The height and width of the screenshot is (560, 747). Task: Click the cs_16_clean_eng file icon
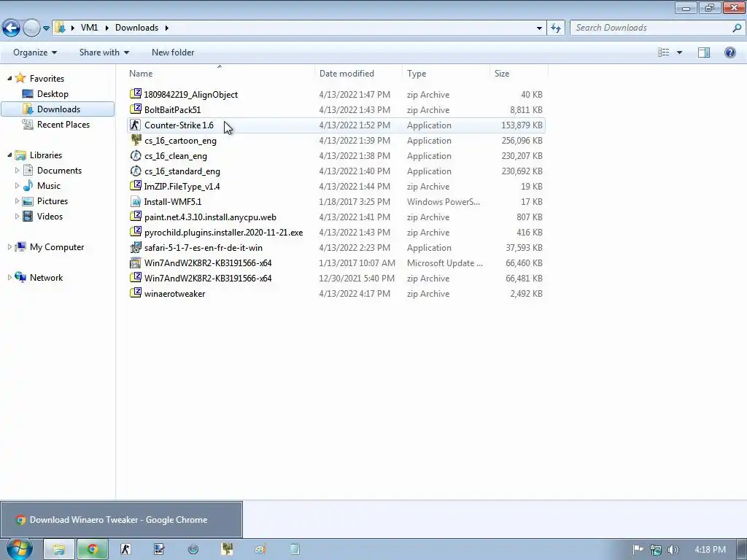(136, 155)
